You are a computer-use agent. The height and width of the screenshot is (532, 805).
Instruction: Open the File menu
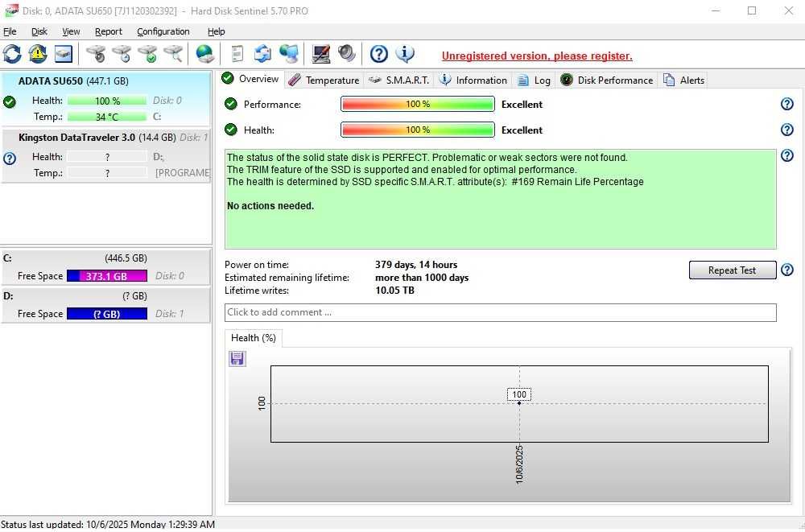coord(10,32)
